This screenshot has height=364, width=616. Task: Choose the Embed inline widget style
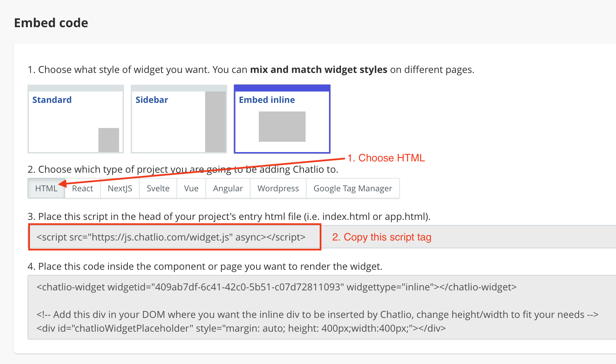pos(282,119)
